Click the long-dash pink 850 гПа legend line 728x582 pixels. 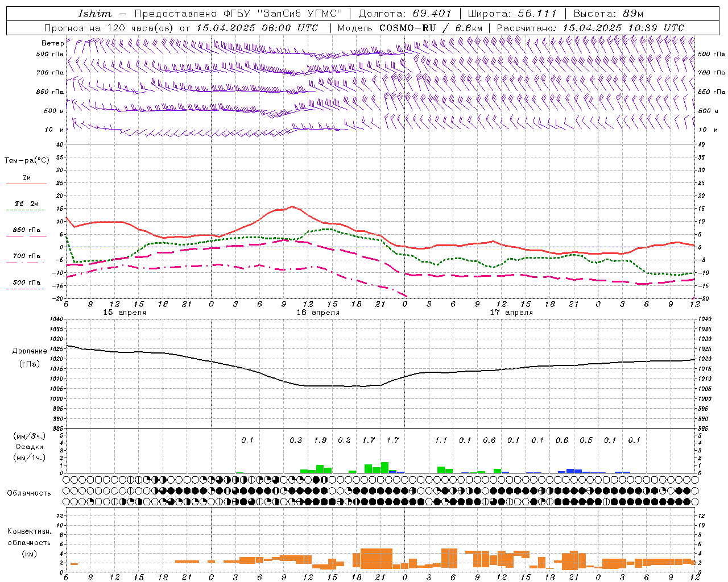click(26, 236)
